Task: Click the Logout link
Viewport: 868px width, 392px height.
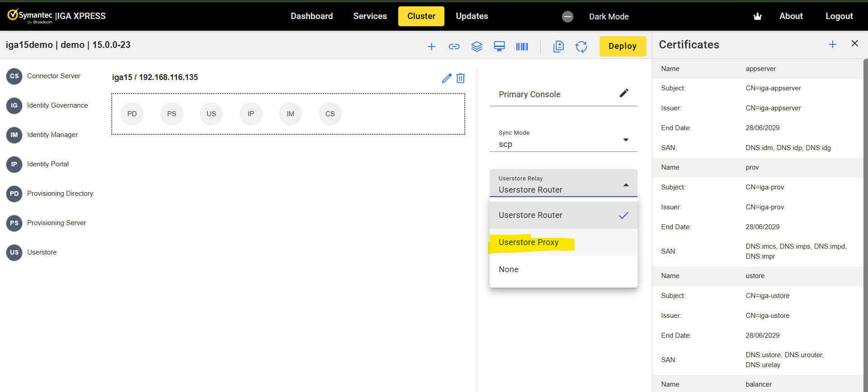Action: click(x=839, y=16)
